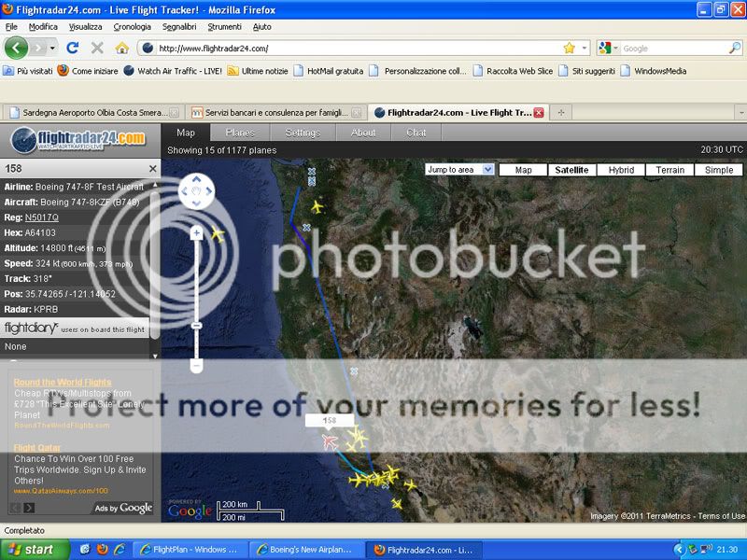This screenshot has height=560, width=747.
Task: Open the Segnalibri menu
Action: pos(178,26)
